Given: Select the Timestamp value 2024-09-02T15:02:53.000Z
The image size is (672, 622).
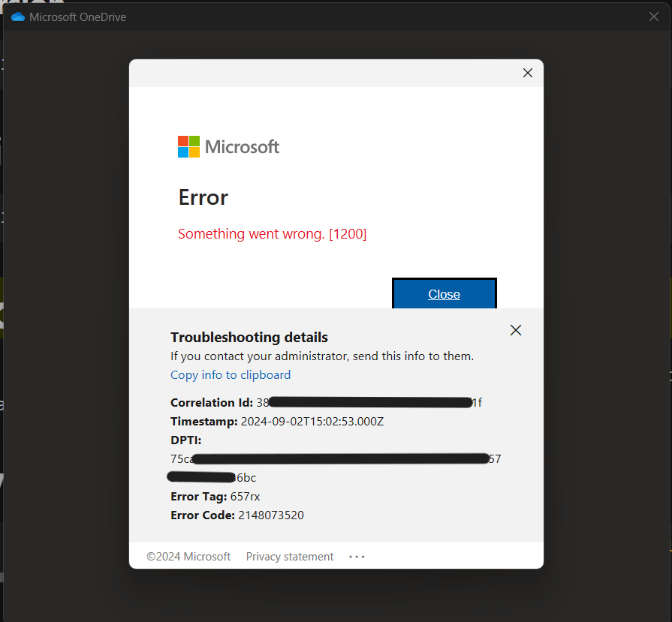Looking at the screenshot, I should (312, 422).
